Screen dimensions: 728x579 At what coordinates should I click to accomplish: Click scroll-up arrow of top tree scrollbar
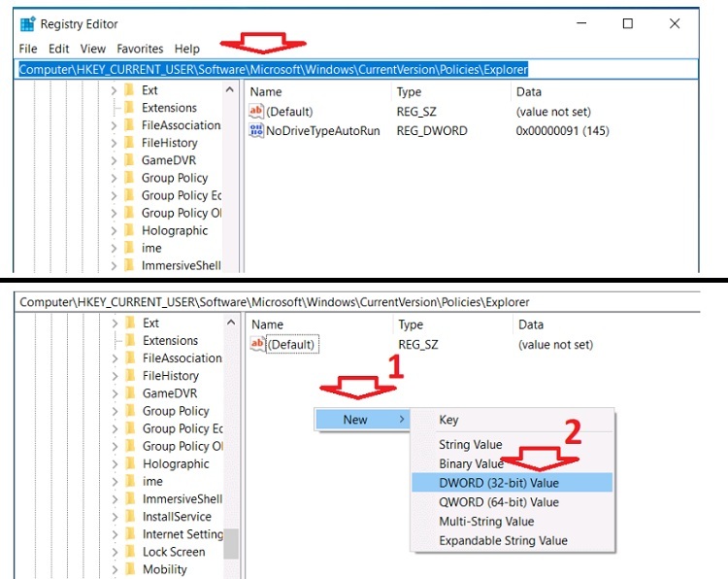[x=230, y=89]
